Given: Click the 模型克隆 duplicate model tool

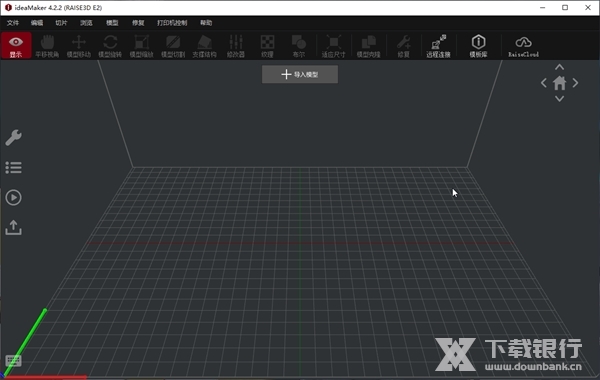Looking at the screenshot, I should 368,46.
